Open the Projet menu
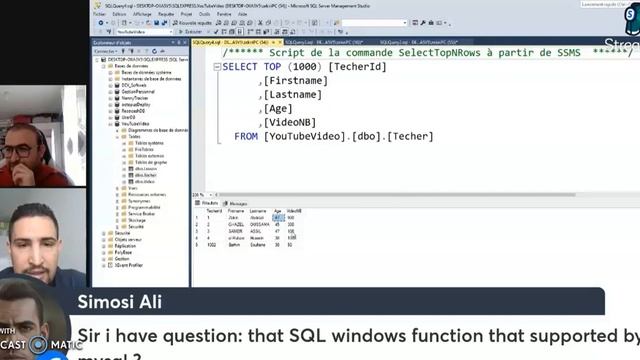640x360 pixels. point(187,14)
